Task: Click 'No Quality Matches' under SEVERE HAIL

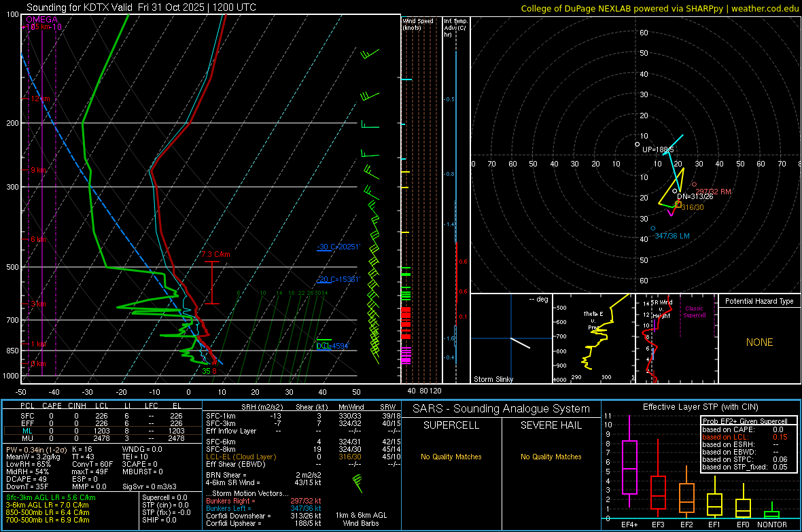Action: pyautogui.click(x=551, y=457)
